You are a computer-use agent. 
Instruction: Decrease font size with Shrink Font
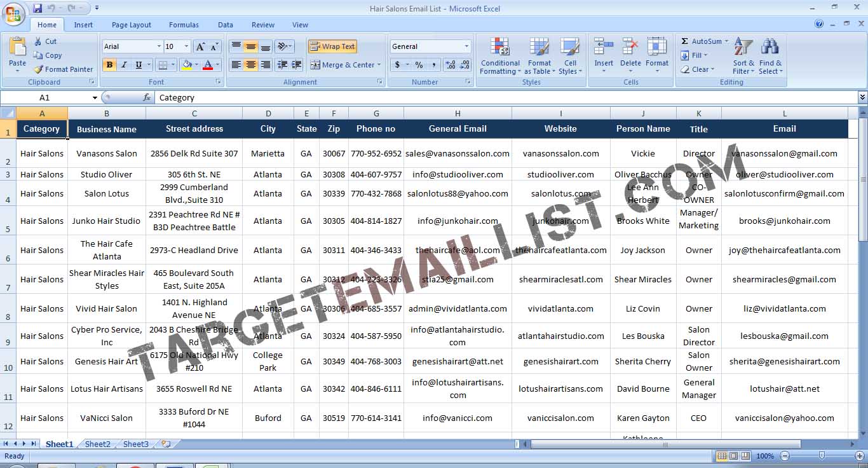pyautogui.click(x=214, y=46)
